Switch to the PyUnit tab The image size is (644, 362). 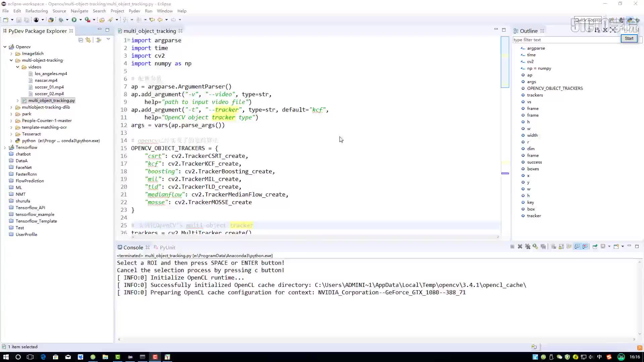[x=165, y=247]
